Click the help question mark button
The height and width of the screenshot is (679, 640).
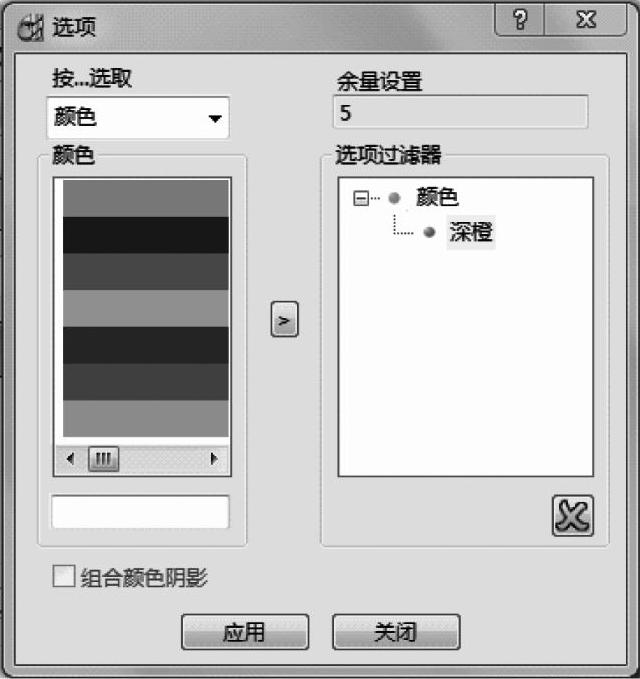pyautogui.click(x=520, y=19)
